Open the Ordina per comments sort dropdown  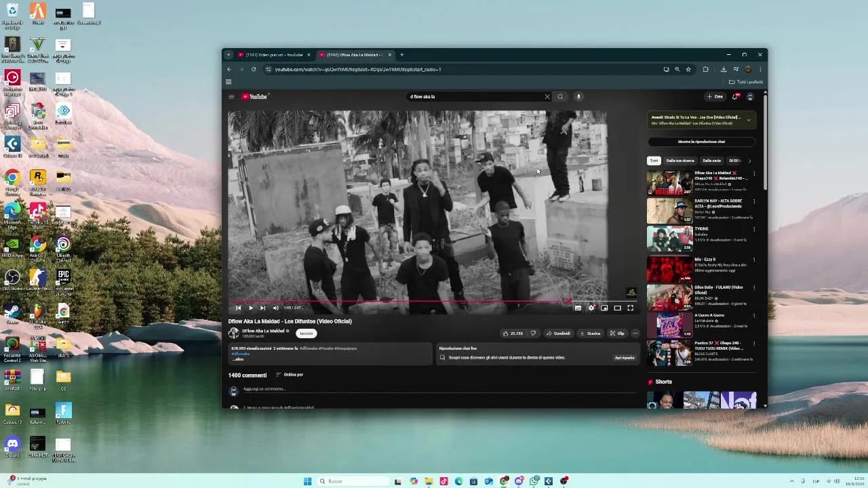[x=290, y=375]
